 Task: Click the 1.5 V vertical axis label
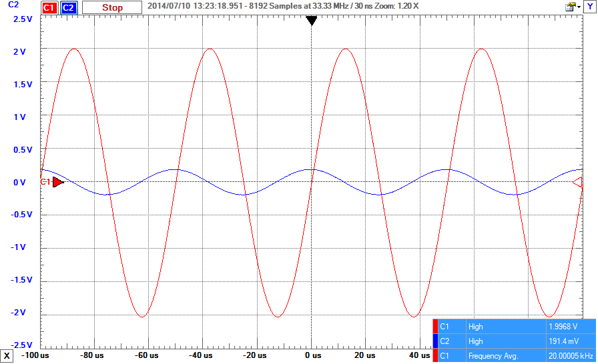[x=23, y=85]
